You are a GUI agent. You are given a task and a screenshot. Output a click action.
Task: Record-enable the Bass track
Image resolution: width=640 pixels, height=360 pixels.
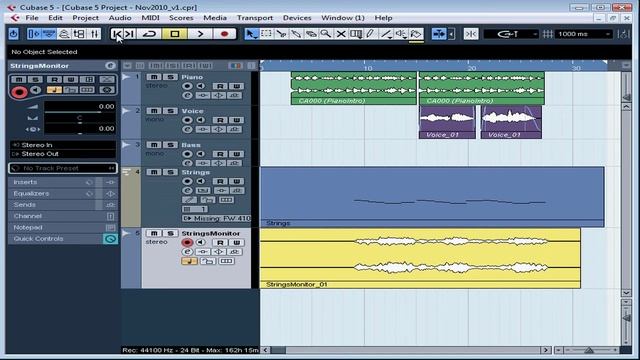pos(187,154)
